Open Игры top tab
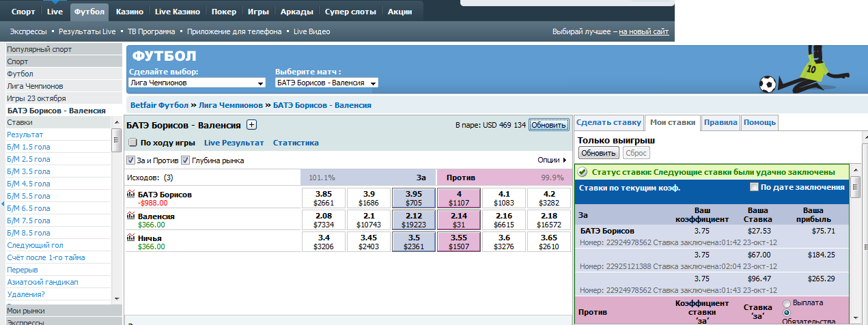 click(x=259, y=12)
